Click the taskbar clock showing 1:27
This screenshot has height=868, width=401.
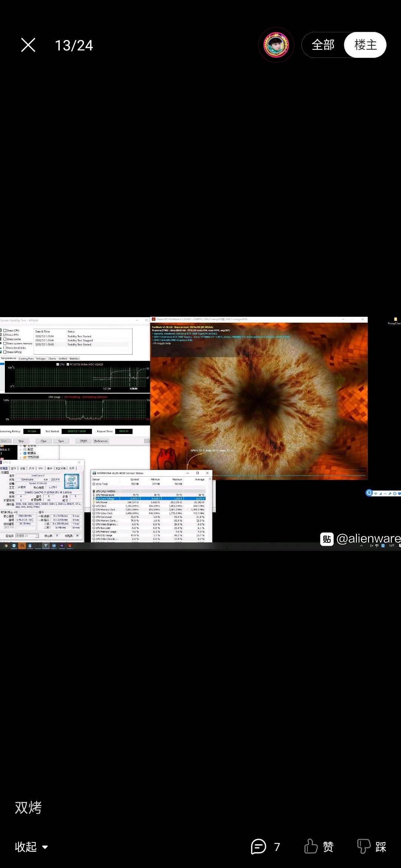[391, 546]
